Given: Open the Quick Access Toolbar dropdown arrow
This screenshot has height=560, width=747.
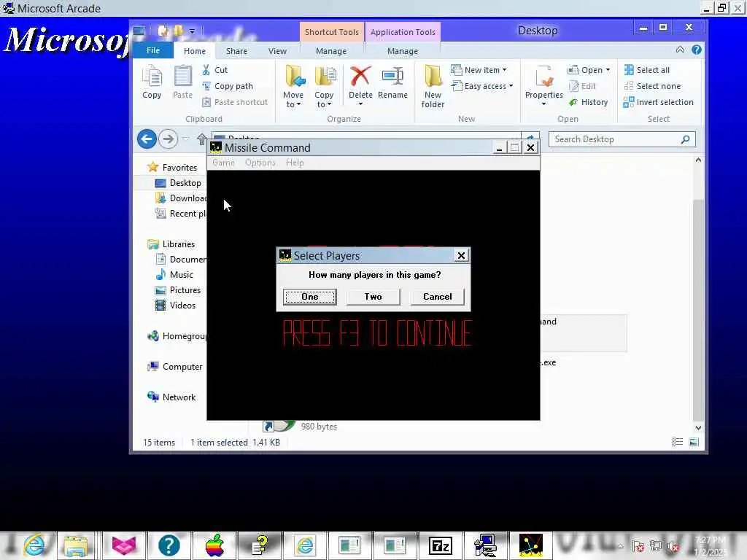Looking at the screenshot, I should (192, 31).
